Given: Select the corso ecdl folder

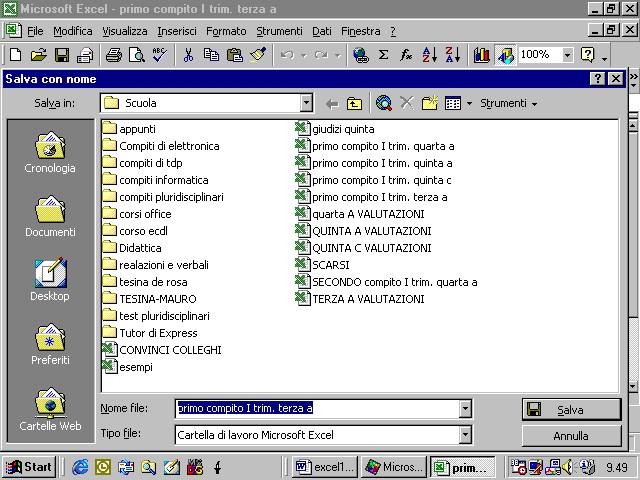Looking at the screenshot, I should pos(135,231).
